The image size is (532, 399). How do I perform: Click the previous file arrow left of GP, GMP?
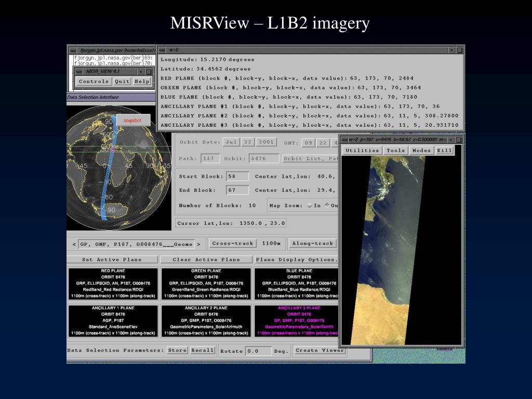pyautogui.click(x=74, y=244)
